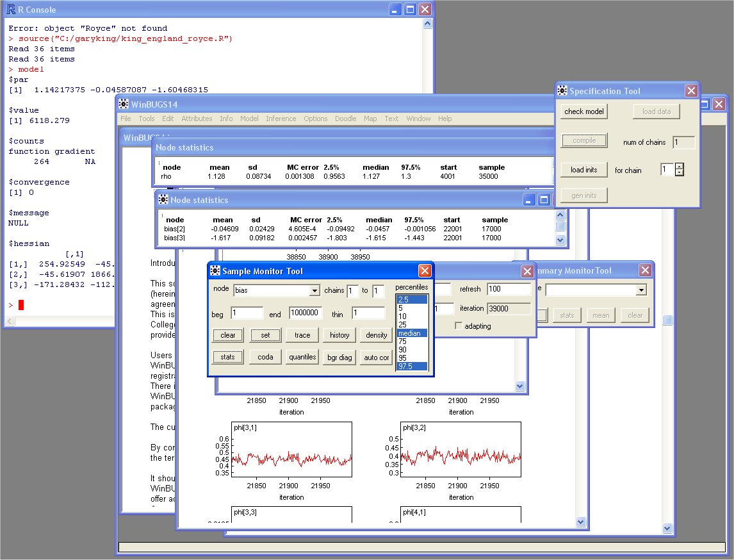
Task: Open the Inference menu
Action: click(x=281, y=119)
